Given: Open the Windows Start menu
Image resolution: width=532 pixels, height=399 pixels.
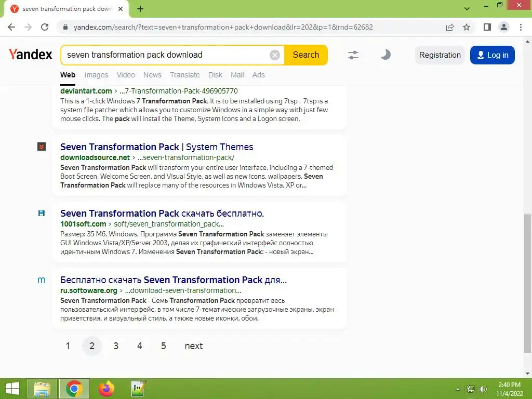Looking at the screenshot, I should (12, 389).
